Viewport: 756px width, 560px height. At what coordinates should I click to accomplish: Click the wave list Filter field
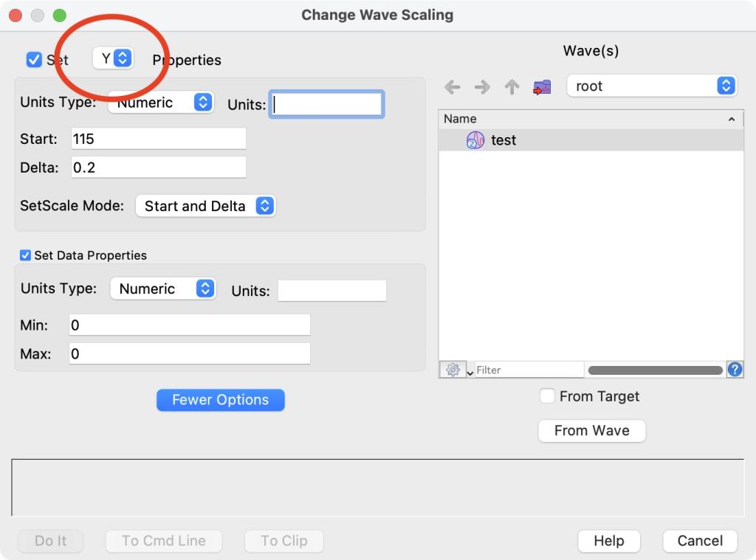pyautogui.click(x=529, y=370)
